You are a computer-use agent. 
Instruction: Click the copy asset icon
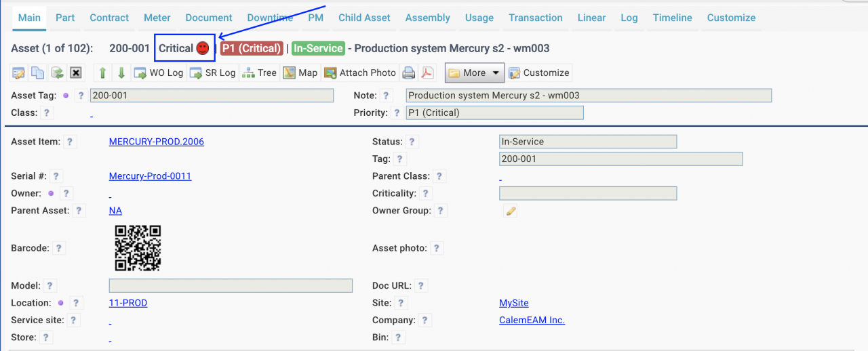click(38, 73)
